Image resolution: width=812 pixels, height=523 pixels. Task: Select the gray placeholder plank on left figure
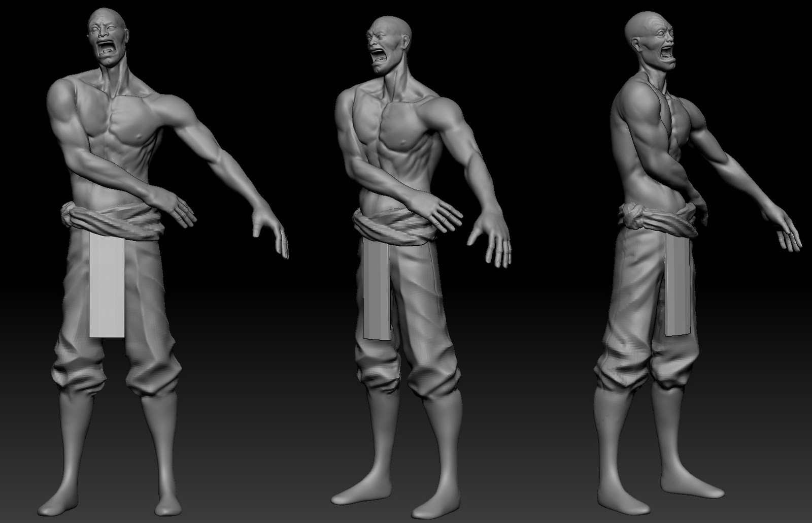[x=108, y=284]
